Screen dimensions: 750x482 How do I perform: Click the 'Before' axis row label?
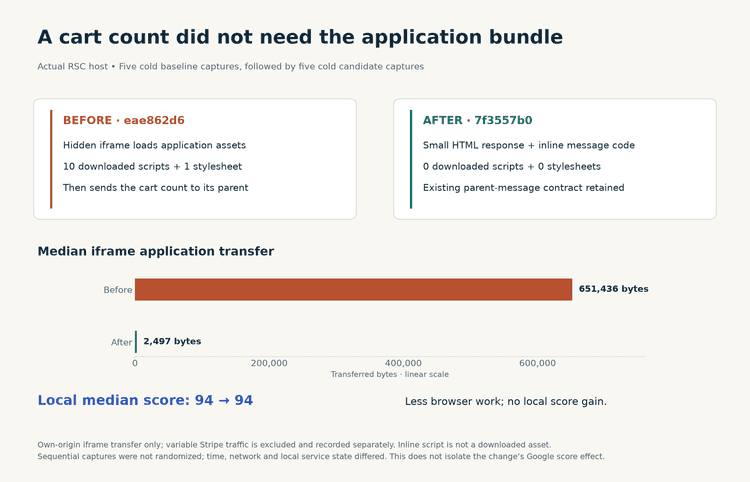click(118, 290)
